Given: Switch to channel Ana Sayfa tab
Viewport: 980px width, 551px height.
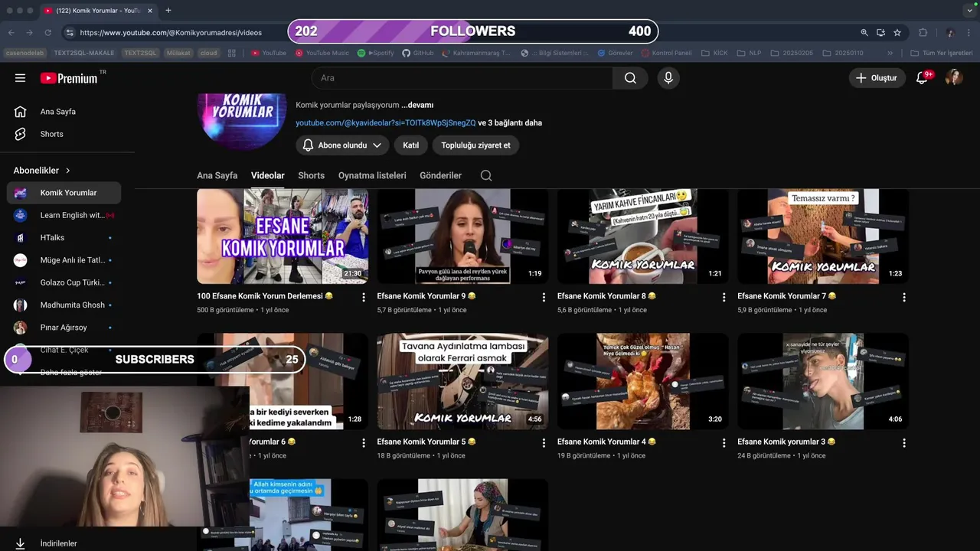Looking at the screenshot, I should (217, 175).
